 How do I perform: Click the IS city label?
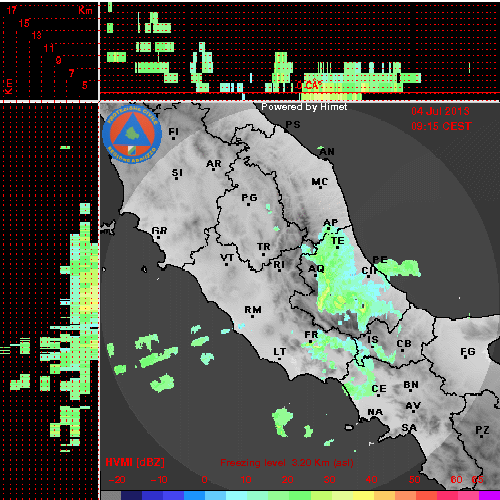tap(373, 340)
